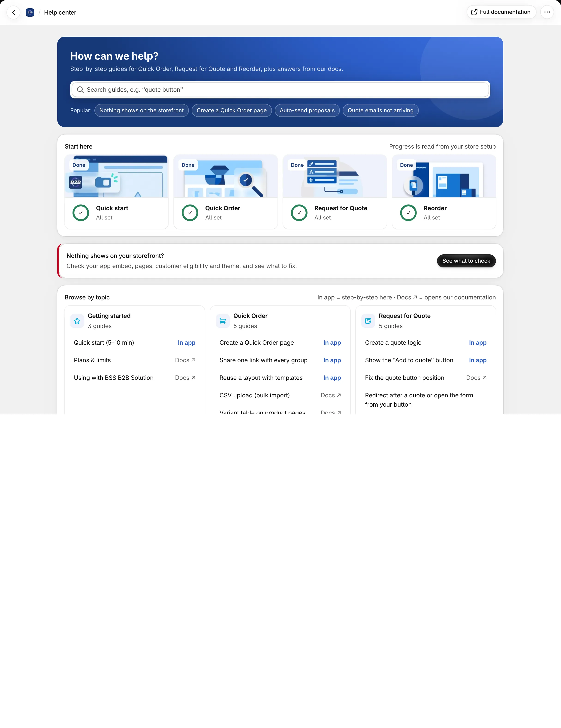
Task: Open Create a quote logic guide
Action: tap(426, 343)
